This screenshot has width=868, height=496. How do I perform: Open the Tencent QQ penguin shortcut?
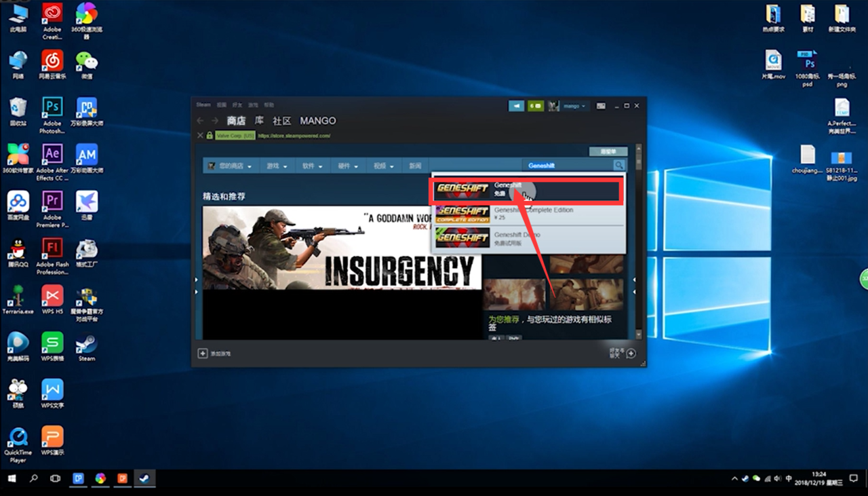pos(18,253)
